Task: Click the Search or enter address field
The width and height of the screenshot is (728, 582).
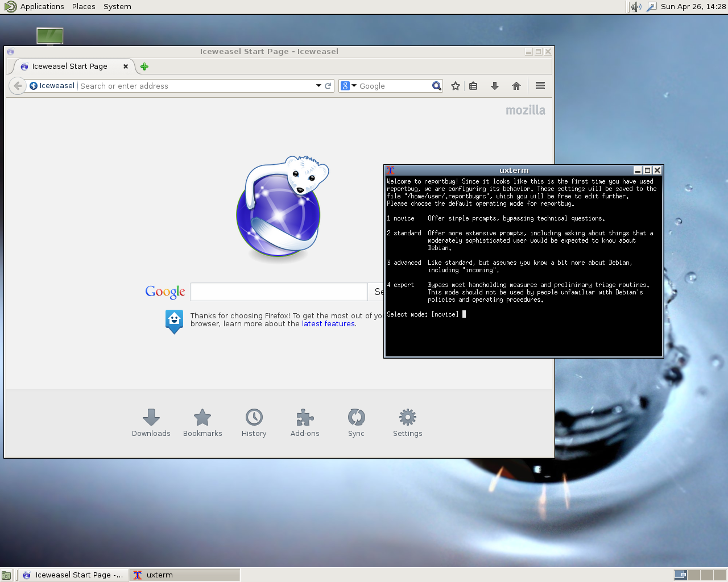Action: (196, 86)
